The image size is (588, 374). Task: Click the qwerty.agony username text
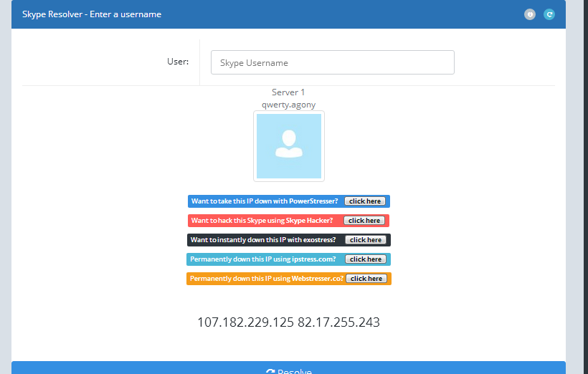[288, 105]
